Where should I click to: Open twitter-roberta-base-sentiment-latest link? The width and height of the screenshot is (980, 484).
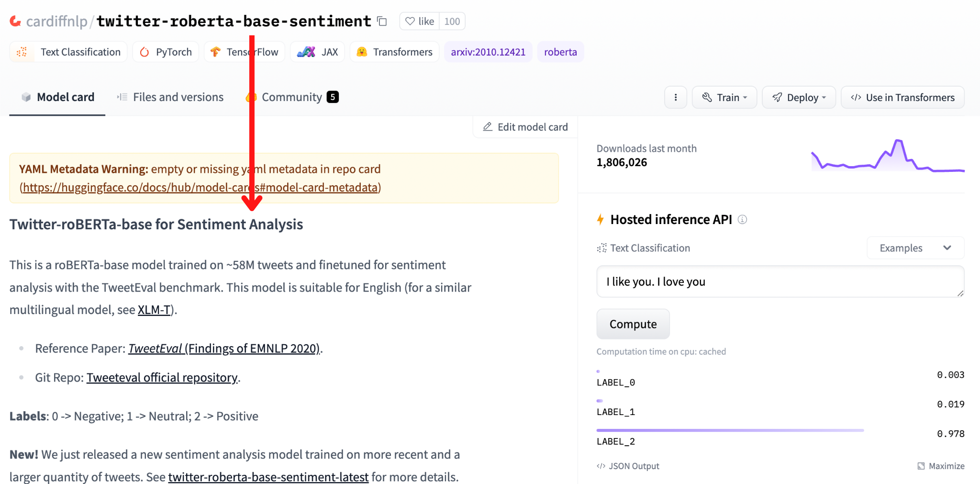pos(268,477)
